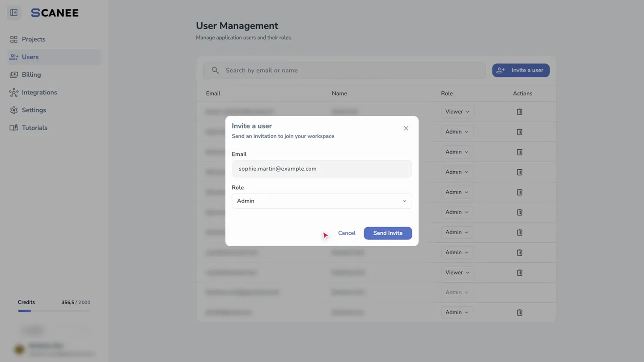
Task: Click the Invite a user button behind the dialog
Action: click(521, 70)
